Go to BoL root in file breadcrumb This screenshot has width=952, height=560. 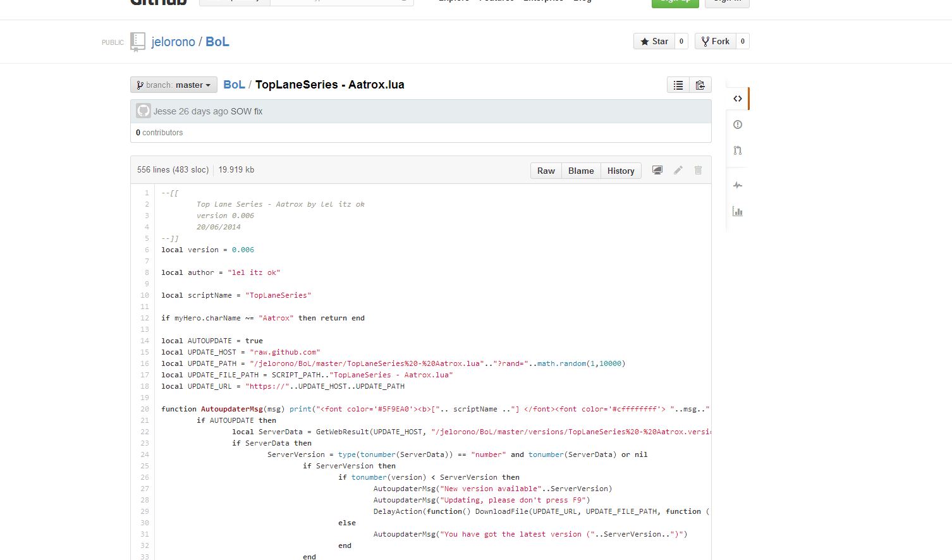tap(234, 85)
